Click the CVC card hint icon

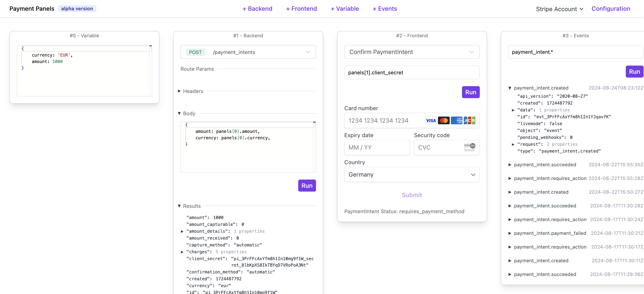coord(469,147)
